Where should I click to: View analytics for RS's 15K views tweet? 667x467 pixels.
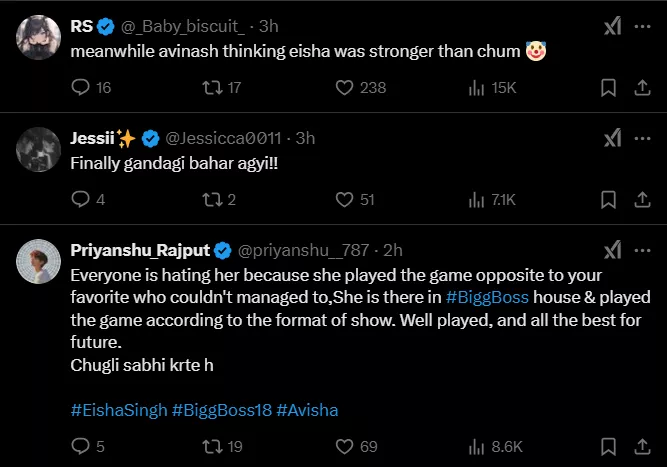coord(476,88)
